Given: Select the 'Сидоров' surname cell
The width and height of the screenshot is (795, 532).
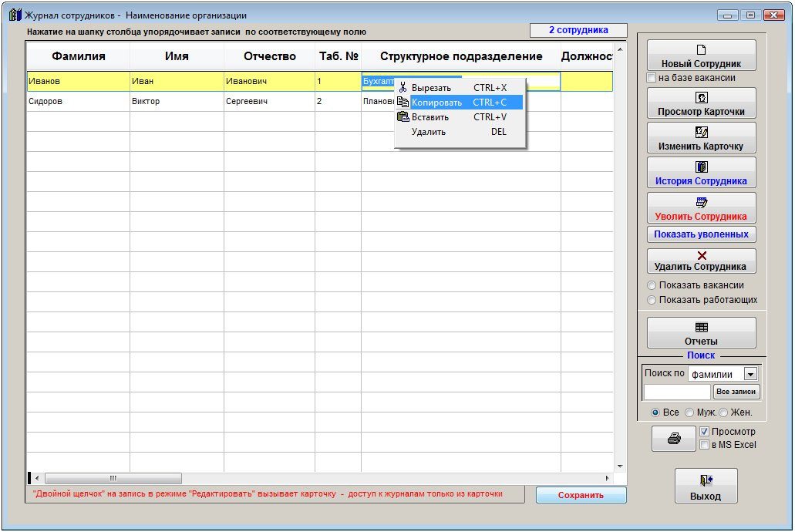Looking at the screenshot, I should (x=79, y=102).
